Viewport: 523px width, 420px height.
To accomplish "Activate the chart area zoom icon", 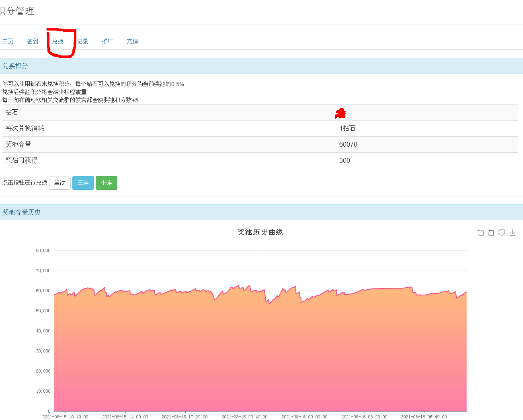I will [x=480, y=232].
